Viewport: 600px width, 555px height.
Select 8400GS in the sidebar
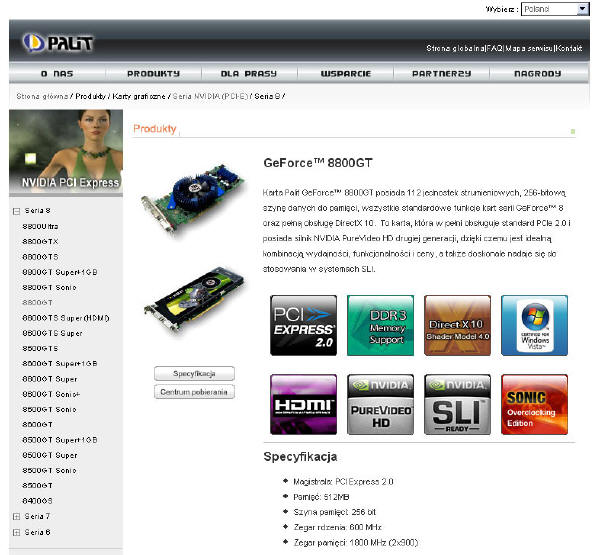[x=37, y=501]
